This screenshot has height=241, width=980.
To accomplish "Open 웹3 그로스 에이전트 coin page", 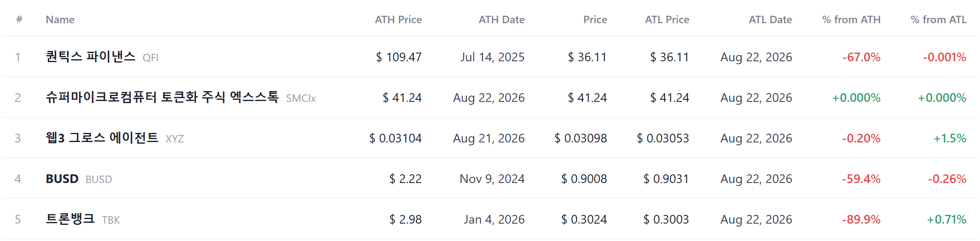I will point(102,137).
